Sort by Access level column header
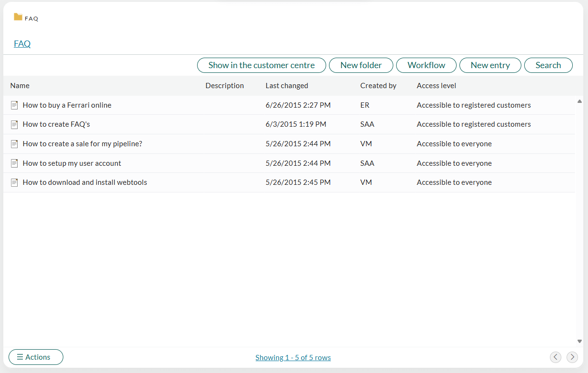This screenshot has width=588, height=373. [436, 86]
